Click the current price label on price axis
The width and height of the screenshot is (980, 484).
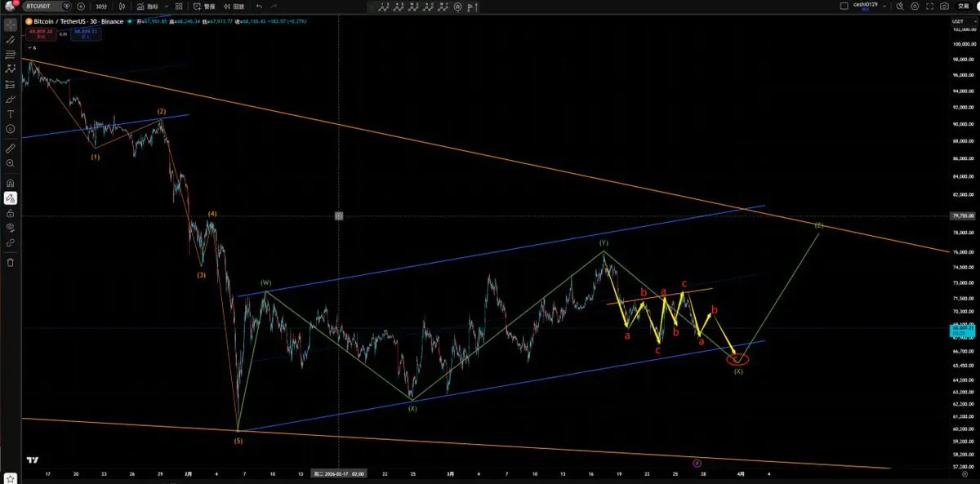[964, 330]
